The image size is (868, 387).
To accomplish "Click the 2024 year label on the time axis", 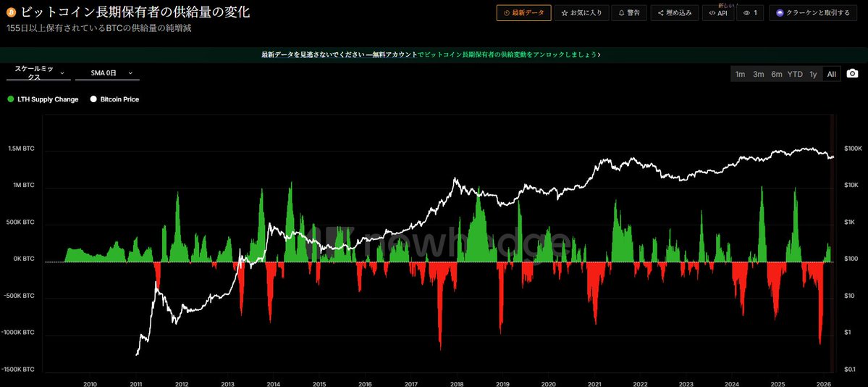I will (x=732, y=383).
